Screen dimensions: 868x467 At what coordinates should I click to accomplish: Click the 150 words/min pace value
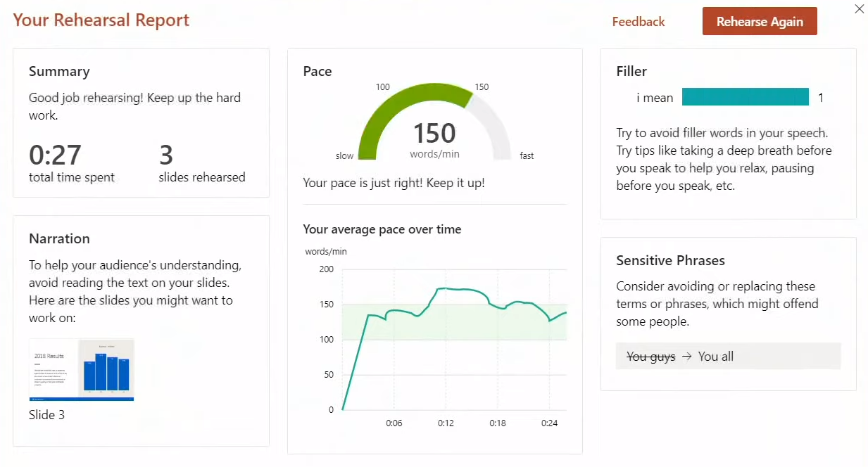(x=434, y=134)
